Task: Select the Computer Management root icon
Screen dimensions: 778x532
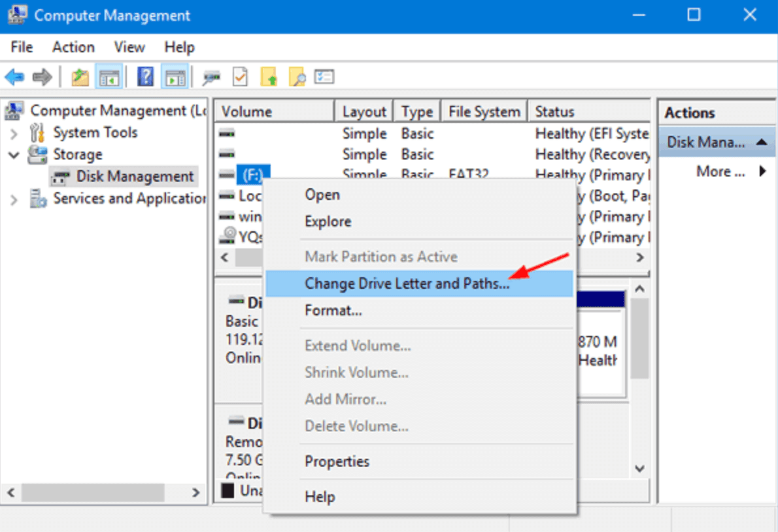Action: click(x=13, y=110)
